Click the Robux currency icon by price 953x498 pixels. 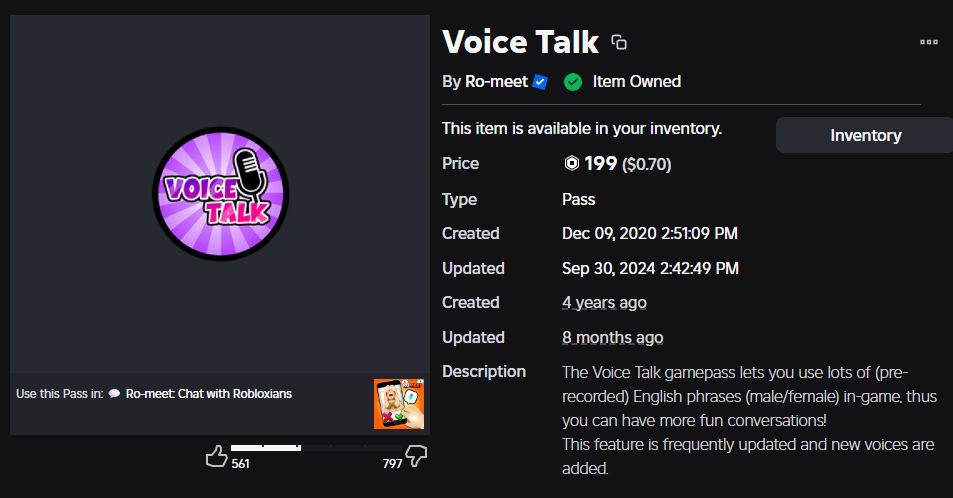click(571, 164)
